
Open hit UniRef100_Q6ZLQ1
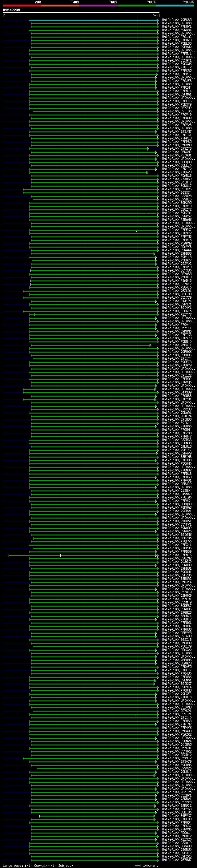click(x=177, y=291)
